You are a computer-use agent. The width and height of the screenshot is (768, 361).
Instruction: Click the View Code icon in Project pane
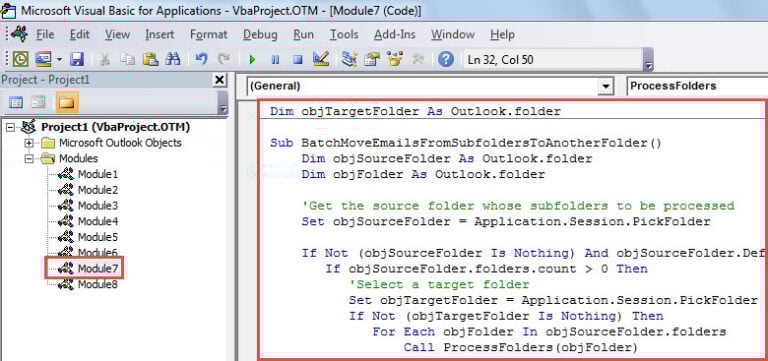[16, 102]
